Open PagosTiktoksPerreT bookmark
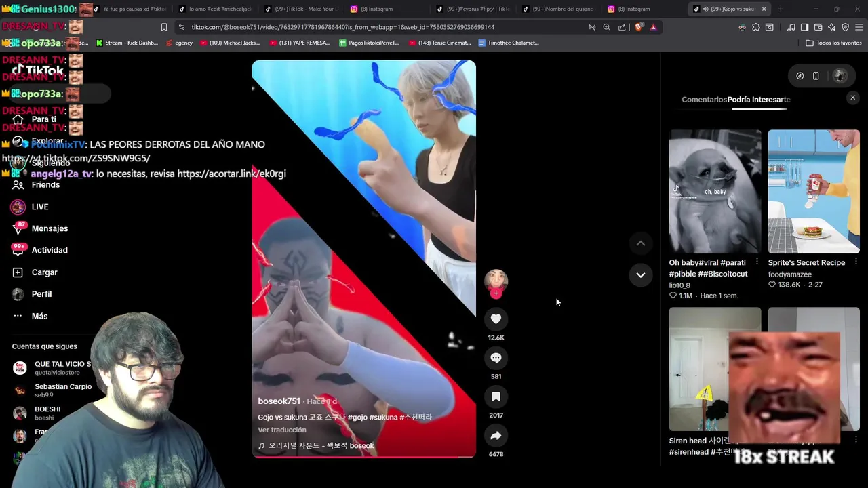868x488 pixels. [x=370, y=43]
